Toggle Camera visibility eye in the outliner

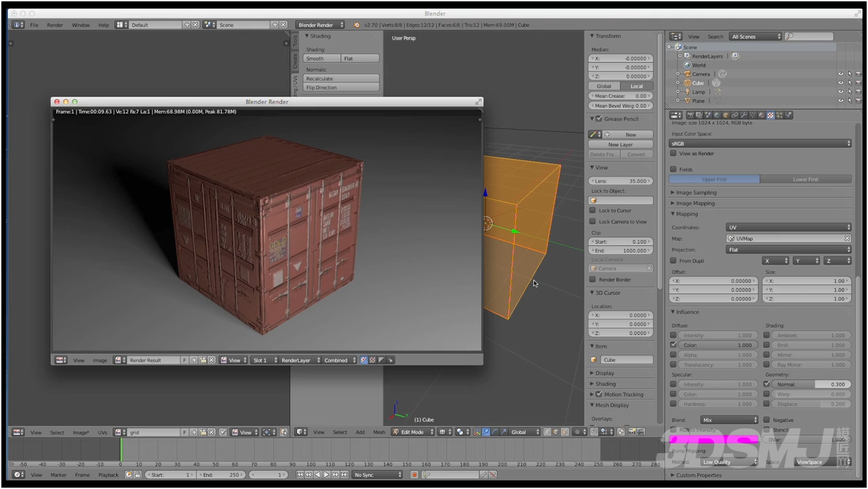[x=841, y=74]
